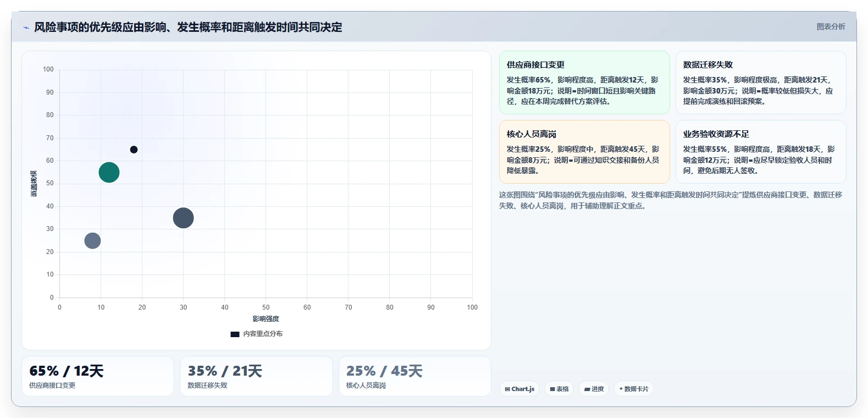The image size is (868, 418).
Task: Click the 数据卡片 tag chip
Action: tap(634, 389)
